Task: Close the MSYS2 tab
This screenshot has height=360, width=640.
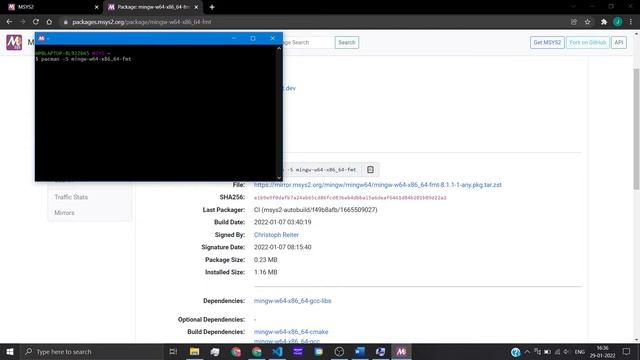Action: (x=96, y=7)
